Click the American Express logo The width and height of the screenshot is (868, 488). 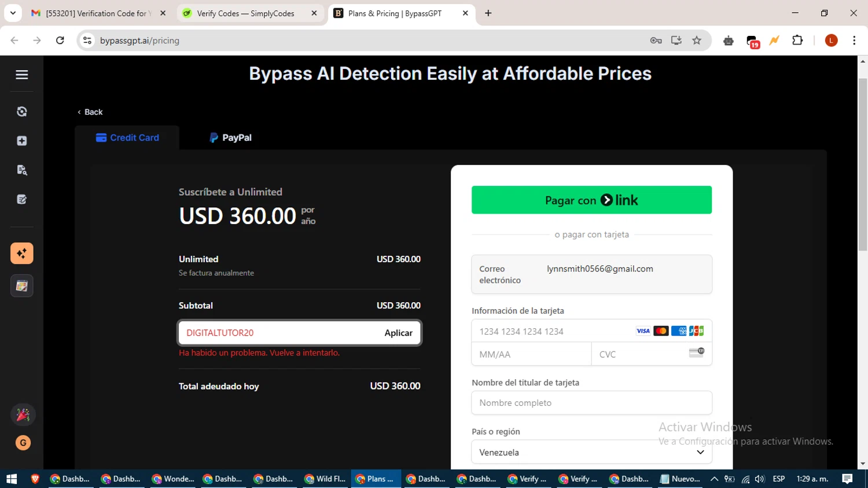[x=679, y=331]
